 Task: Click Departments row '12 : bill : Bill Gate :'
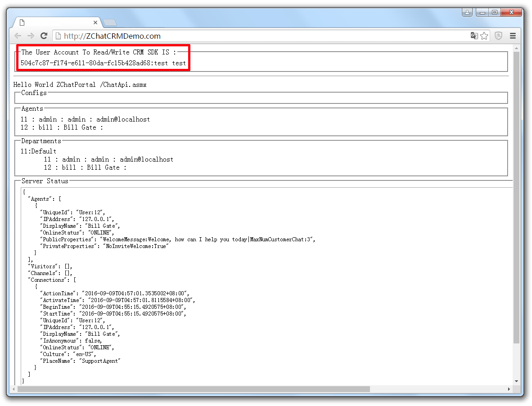tap(85, 167)
